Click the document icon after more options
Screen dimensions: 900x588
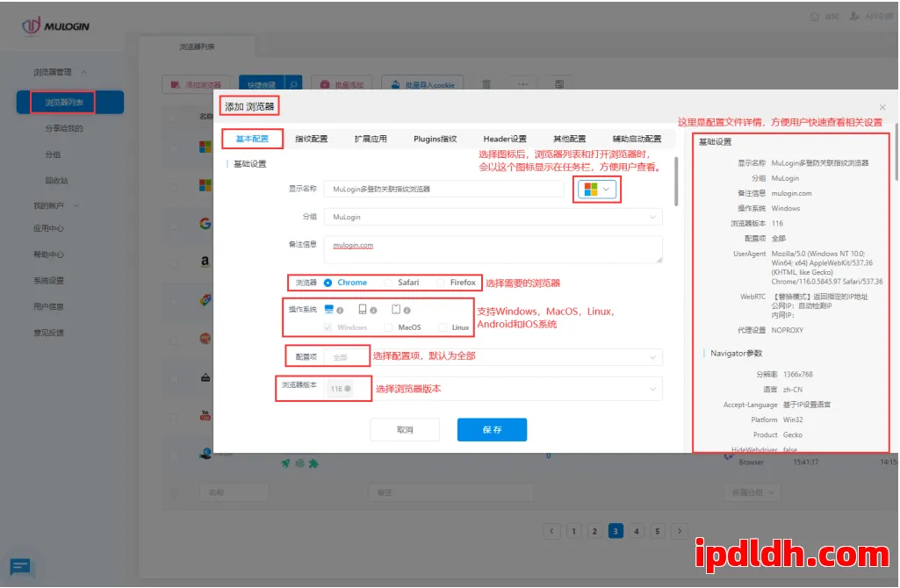(x=559, y=84)
